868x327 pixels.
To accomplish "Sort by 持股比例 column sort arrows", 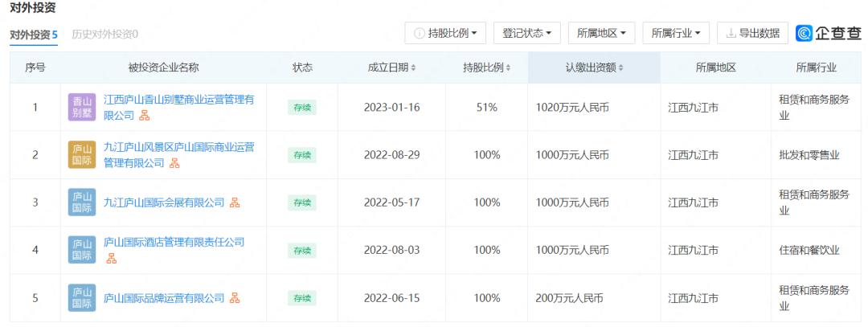I will tap(508, 68).
